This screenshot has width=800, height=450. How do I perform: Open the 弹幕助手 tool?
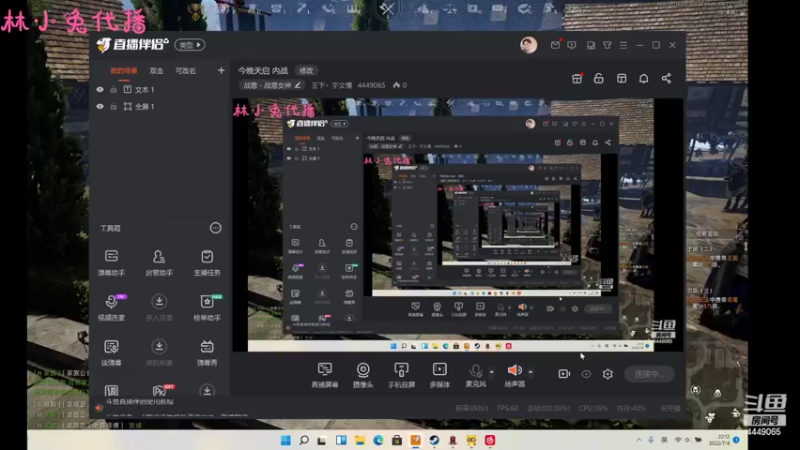pyautogui.click(x=111, y=262)
